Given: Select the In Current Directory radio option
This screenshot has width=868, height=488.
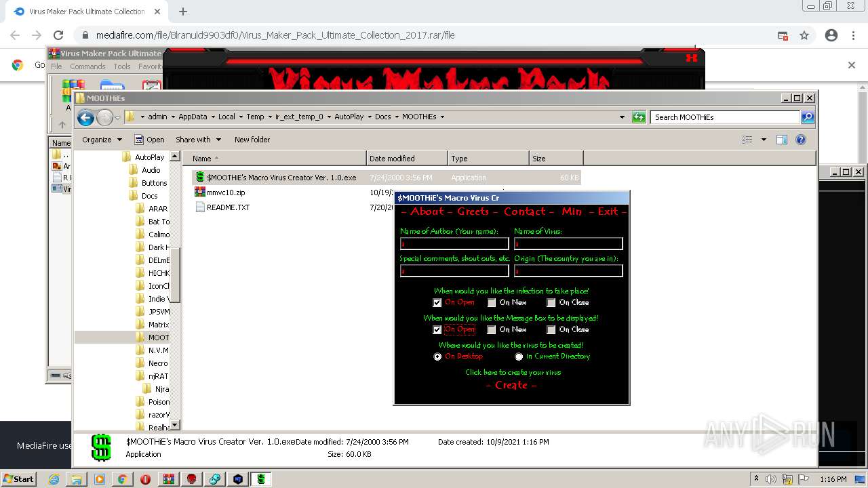Looking at the screenshot, I should pos(519,357).
